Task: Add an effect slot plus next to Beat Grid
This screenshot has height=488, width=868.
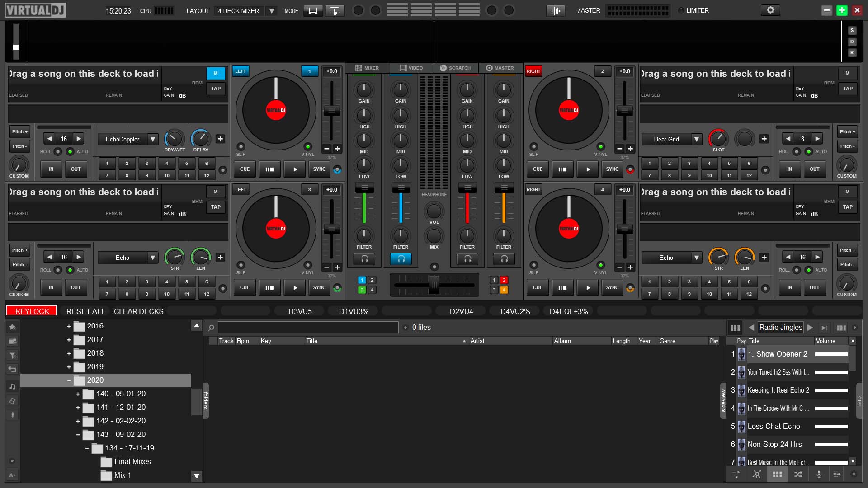Action: click(764, 139)
